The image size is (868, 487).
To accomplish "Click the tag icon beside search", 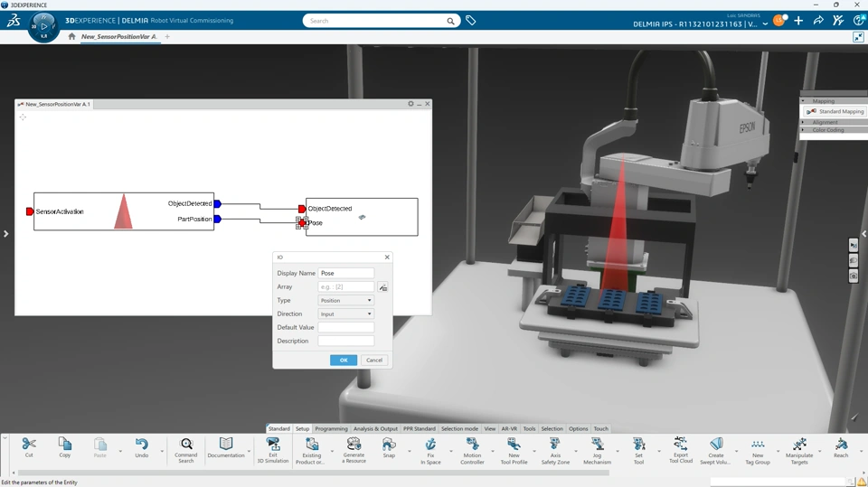I will 470,21.
